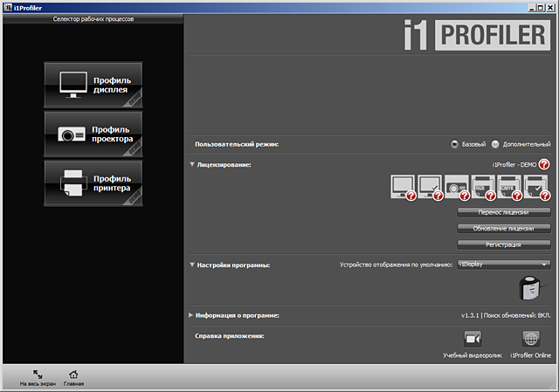Open the projector profile workflow

[x=93, y=134]
